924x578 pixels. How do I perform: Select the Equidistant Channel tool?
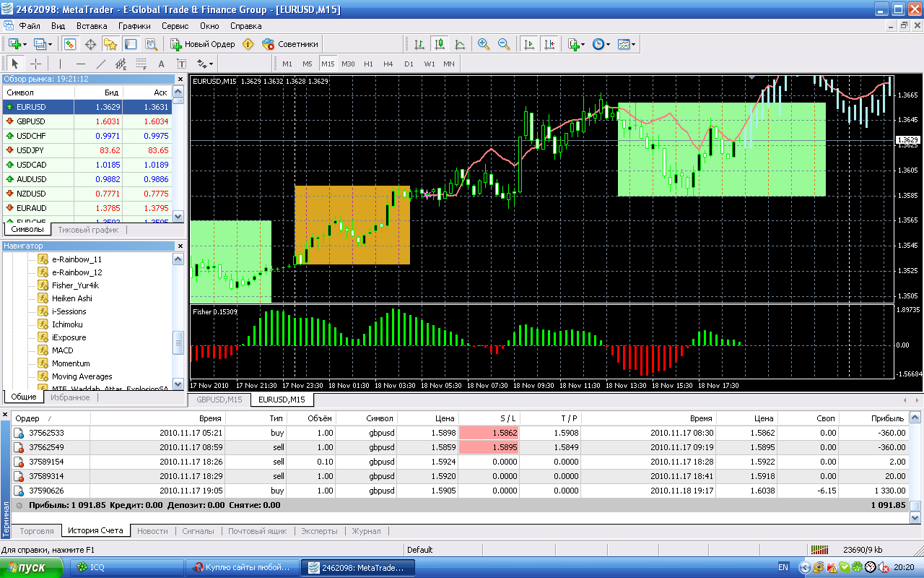tap(121, 64)
